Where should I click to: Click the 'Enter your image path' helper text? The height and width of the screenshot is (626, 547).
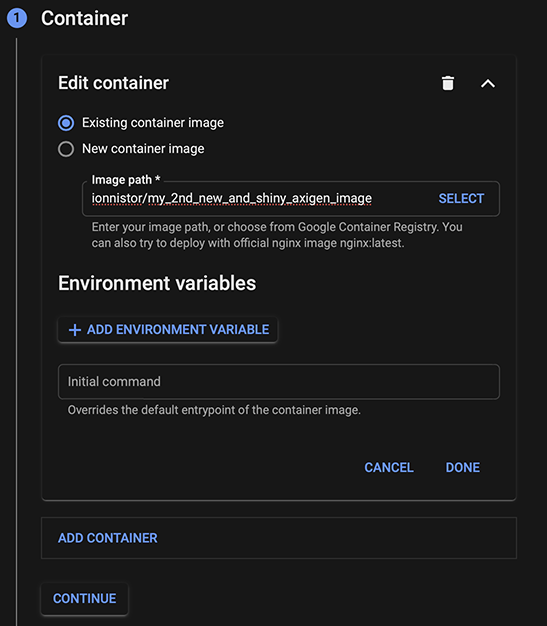pyautogui.click(x=277, y=235)
